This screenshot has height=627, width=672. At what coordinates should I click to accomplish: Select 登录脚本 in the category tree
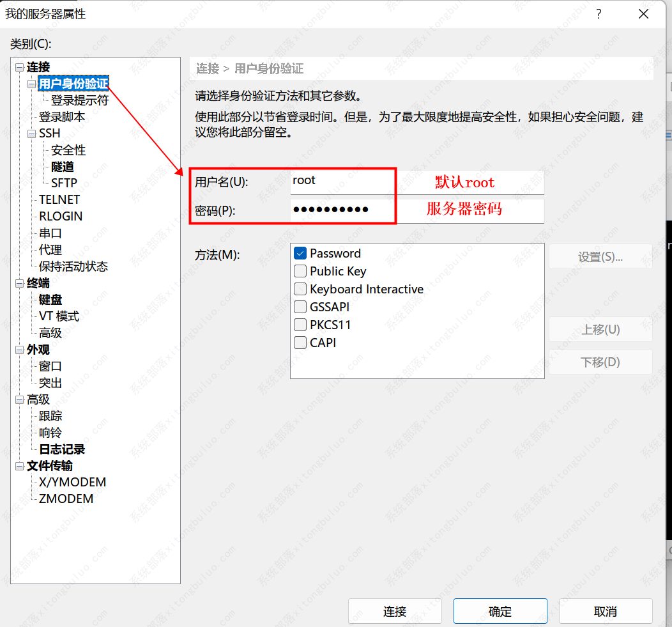62,117
